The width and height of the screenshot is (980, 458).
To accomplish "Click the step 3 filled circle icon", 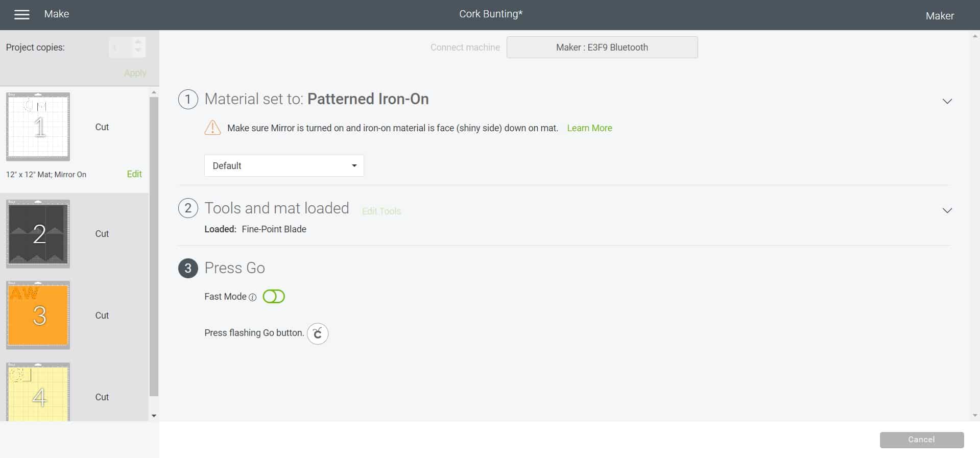I will (188, 268).
